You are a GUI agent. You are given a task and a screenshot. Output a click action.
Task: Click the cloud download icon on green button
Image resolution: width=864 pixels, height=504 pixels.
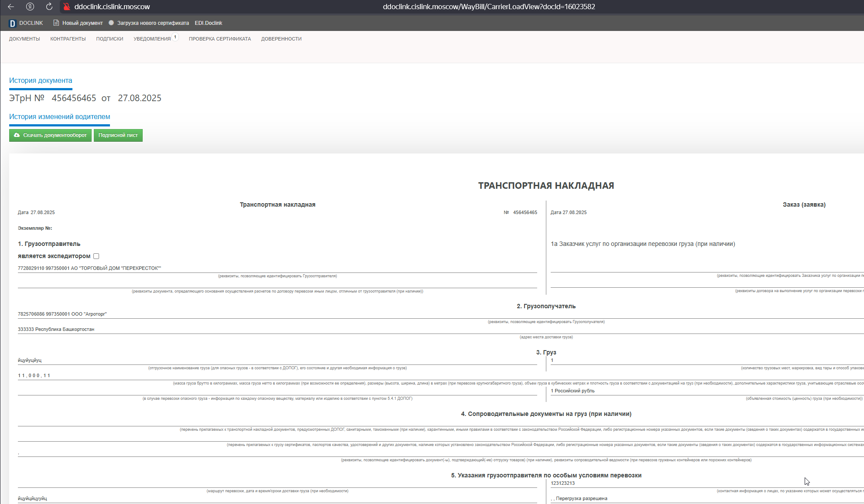tap(17, 135)
